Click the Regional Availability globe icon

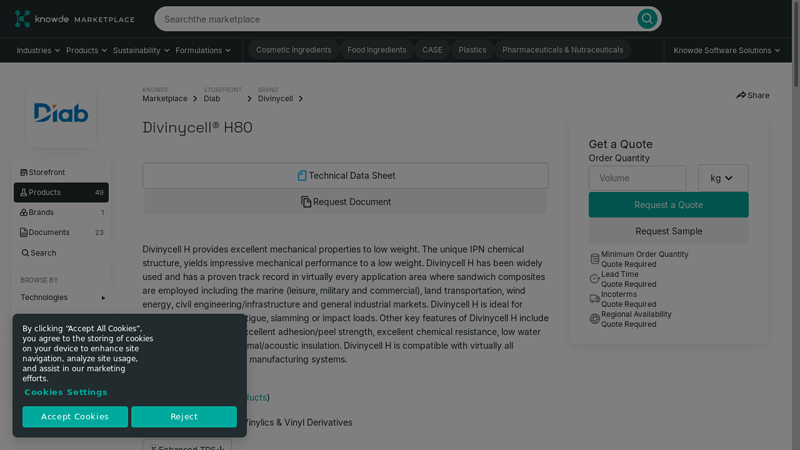tap(594, 319)
